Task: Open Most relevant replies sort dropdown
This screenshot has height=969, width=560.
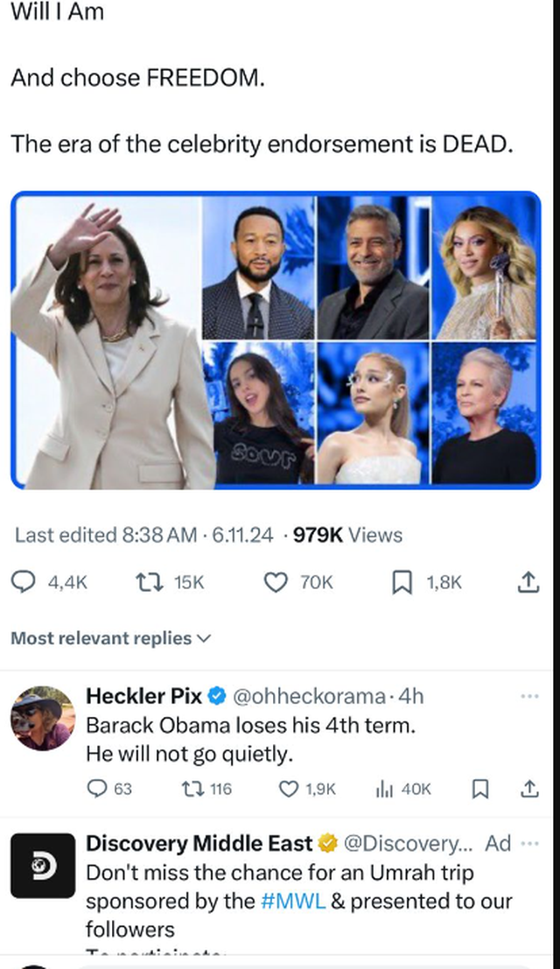Action: 110,638
